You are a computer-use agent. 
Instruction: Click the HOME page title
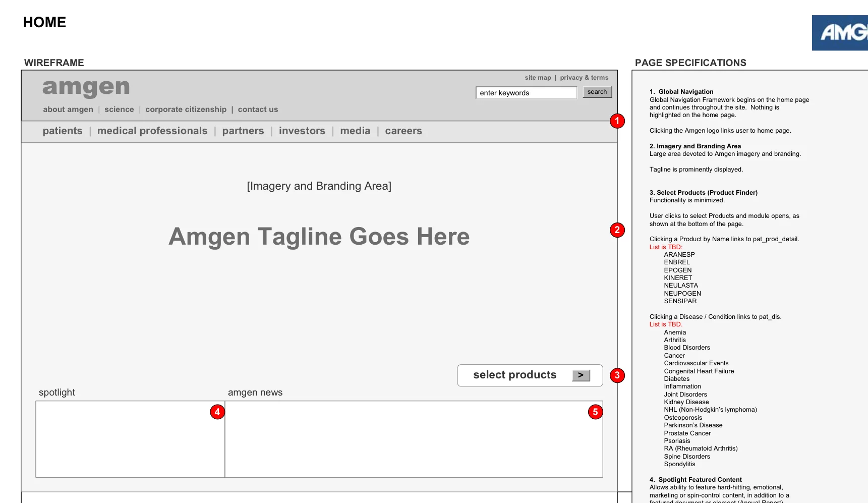[x=44, y=22]
